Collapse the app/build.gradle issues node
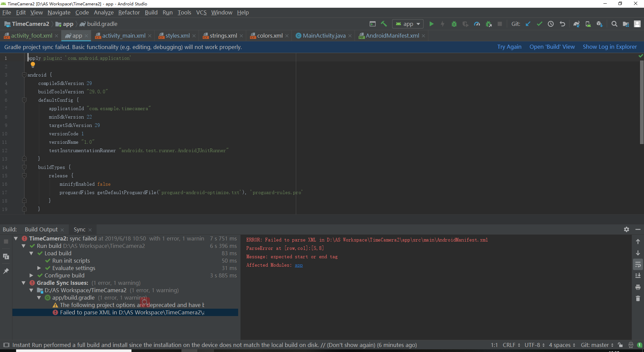The image size is (644, 352). pyautogui.click(x=39, y=298)
